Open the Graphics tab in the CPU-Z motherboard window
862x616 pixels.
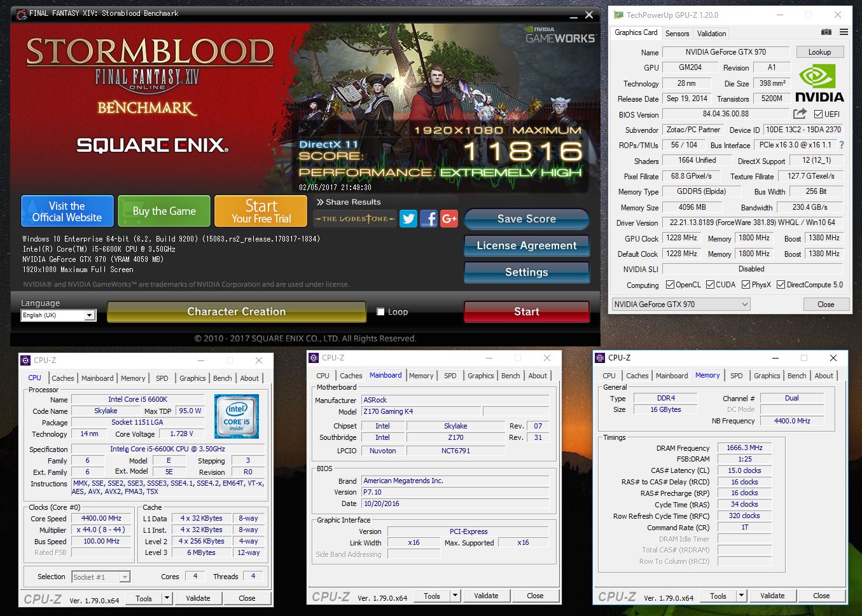tap(481, 376)
